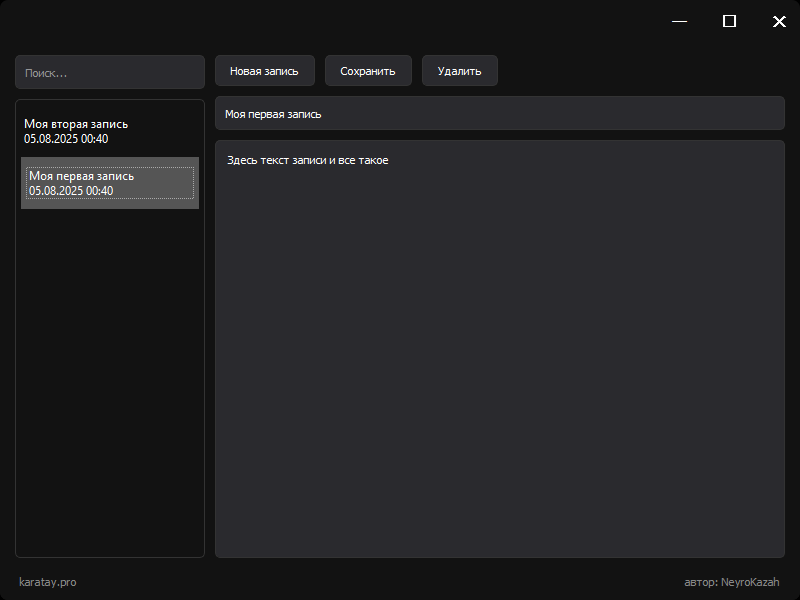Click the date under Моя первая запись
This screenshot has width=800, height=600.
(x=71, y=191)
